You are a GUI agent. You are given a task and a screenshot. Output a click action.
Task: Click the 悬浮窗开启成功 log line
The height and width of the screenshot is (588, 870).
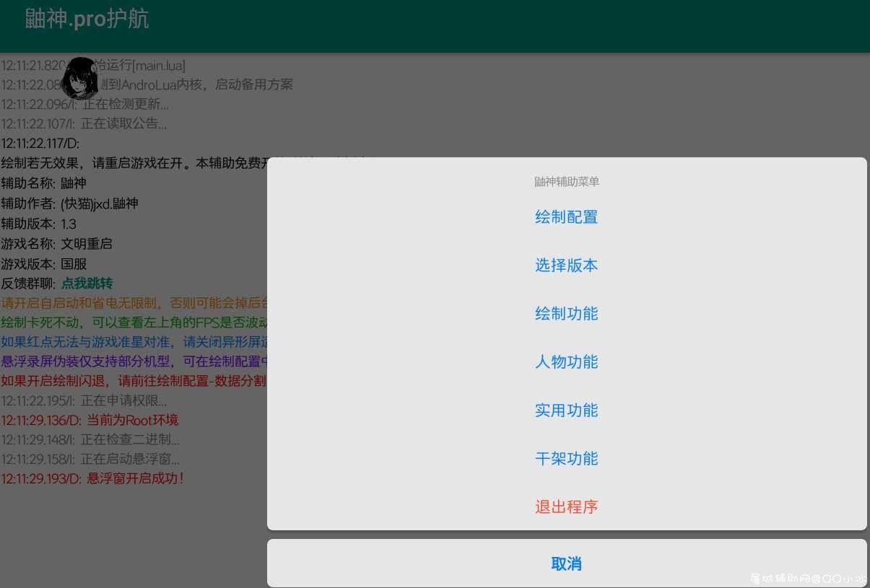(92, 478)
